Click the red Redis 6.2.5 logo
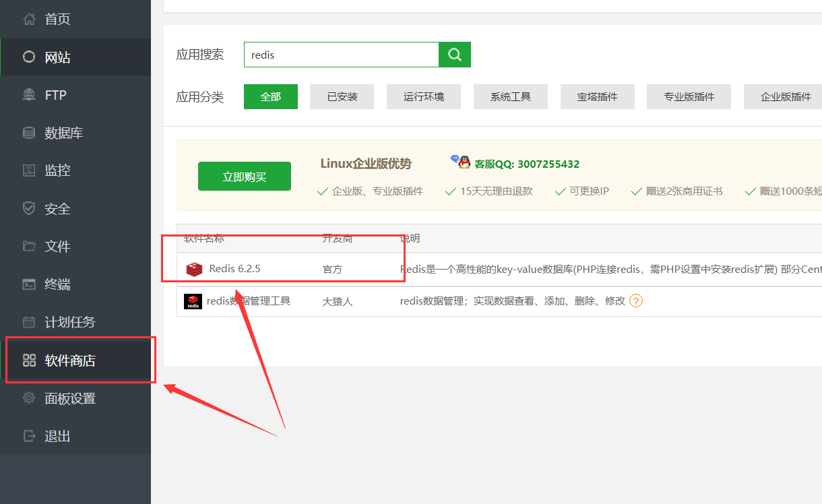The image size is (822, 504). (x=195, y=269)
